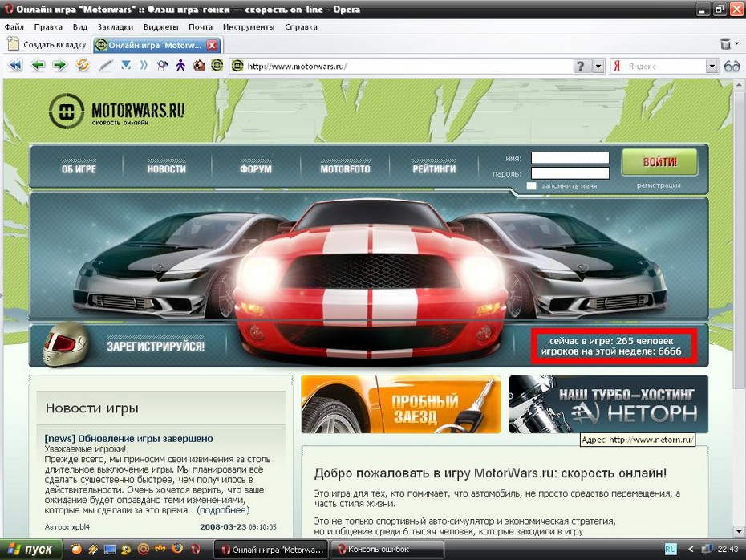Open the Mail.ru @ agent quick launch icon

[x=143, y=550]
